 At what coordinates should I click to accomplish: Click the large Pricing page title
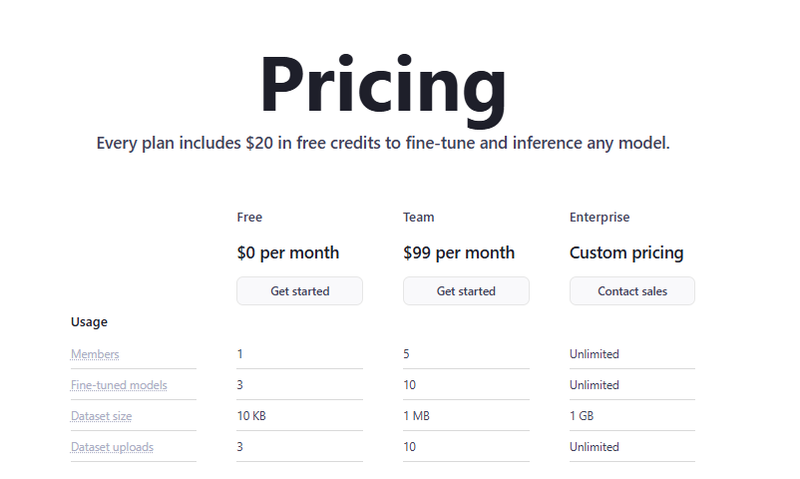(x=383, y=86)
